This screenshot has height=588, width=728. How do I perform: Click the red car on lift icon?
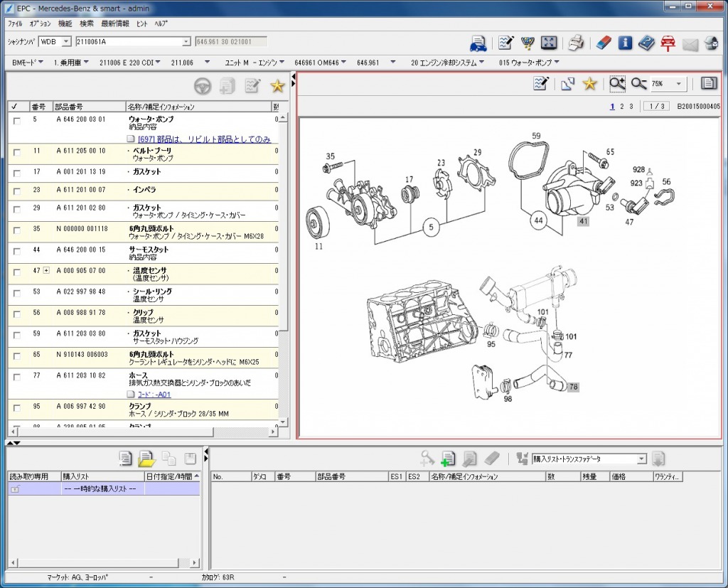point(668,43)
